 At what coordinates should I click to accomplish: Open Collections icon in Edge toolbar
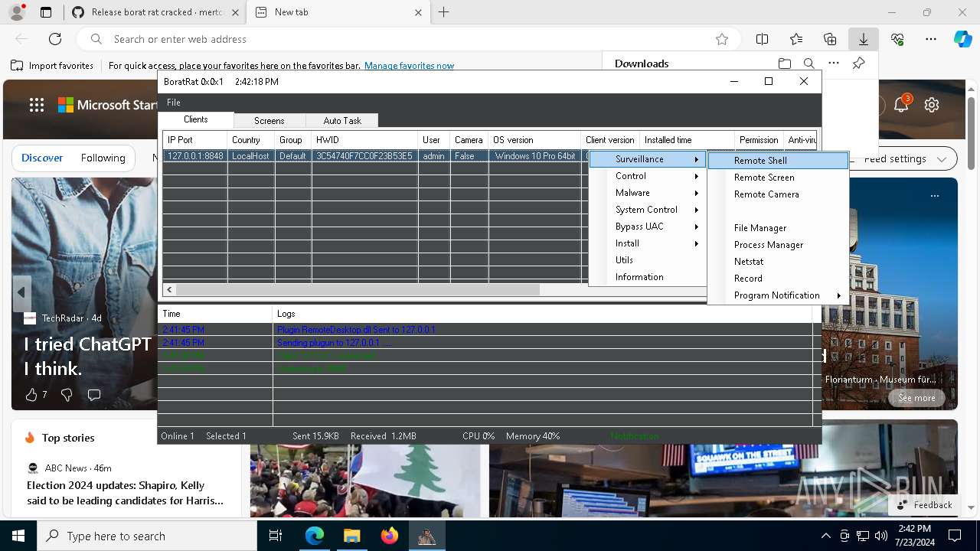(x=830, y=39)
